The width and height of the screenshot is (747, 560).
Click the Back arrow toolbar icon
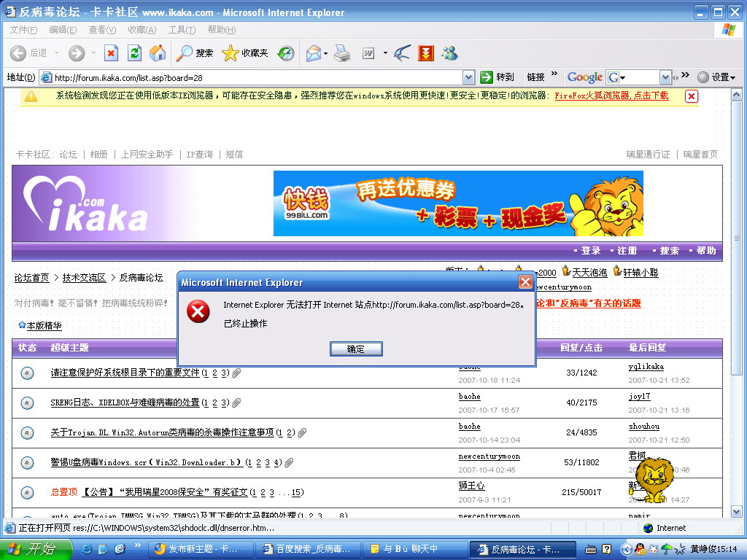click(x=18, y=52)
